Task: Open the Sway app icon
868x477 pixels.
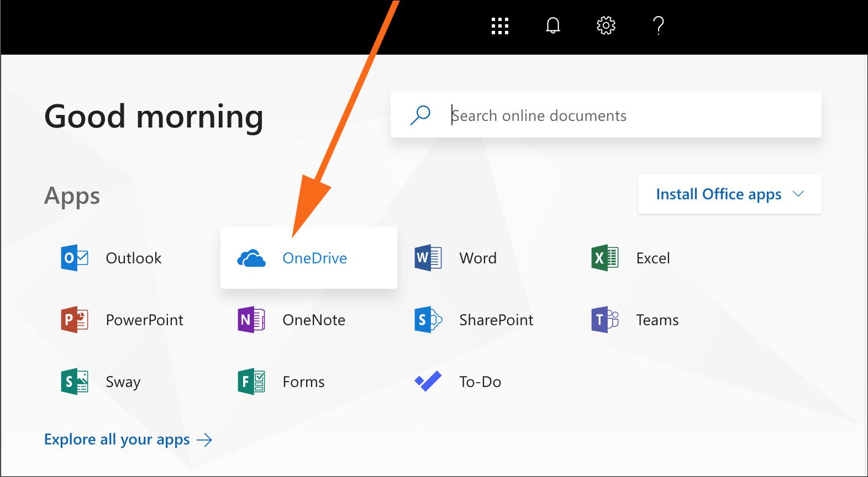Action: (x=75, y=381)
